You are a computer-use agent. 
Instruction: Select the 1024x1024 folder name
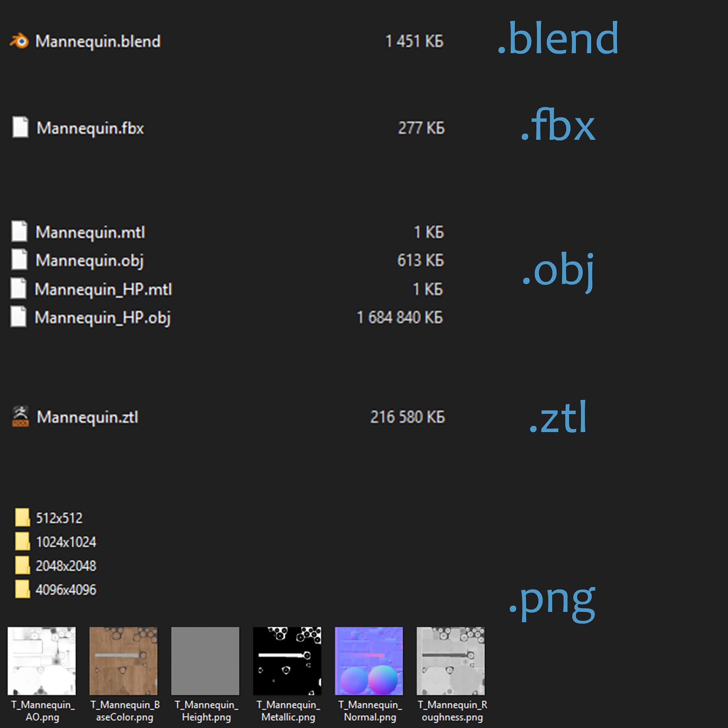[66, 542]
